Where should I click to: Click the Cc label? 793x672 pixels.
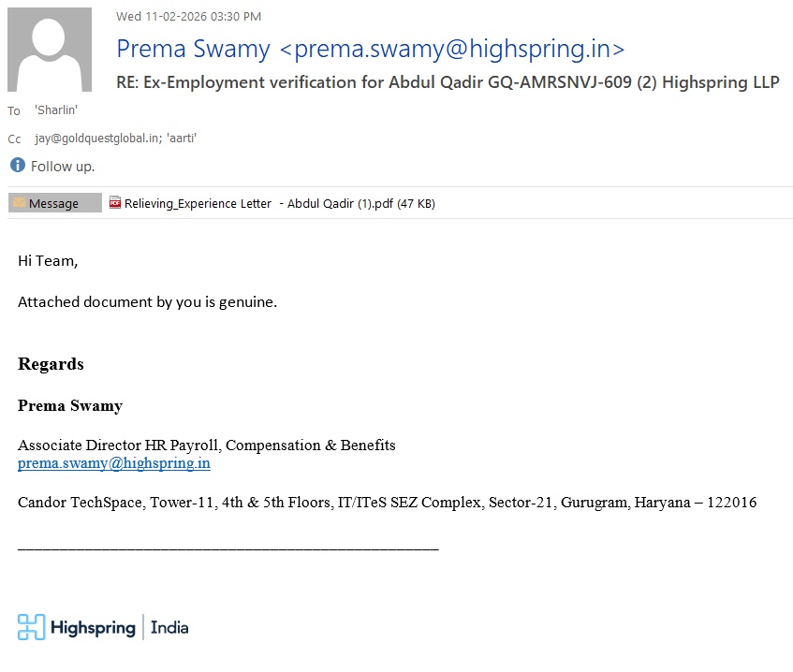pyautogui.click(x=14, y=139)
